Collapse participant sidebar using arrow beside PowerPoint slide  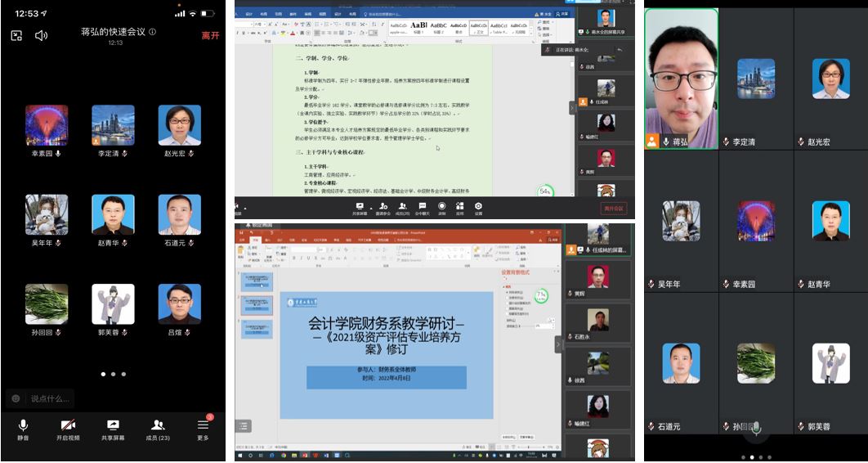tap(558, 344)
